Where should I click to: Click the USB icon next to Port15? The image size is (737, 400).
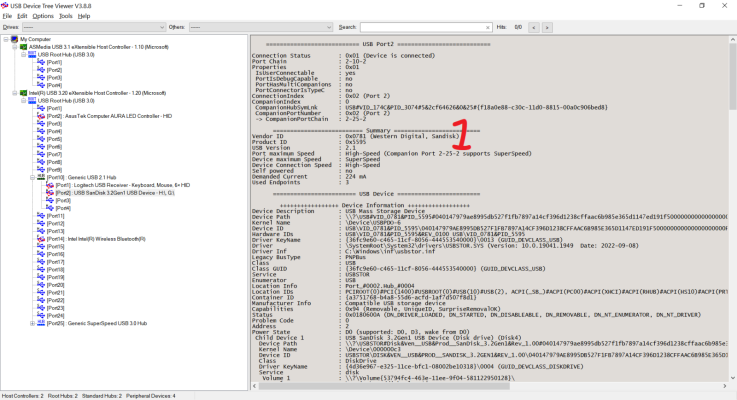pyautogui.click(x=41, y=246)
